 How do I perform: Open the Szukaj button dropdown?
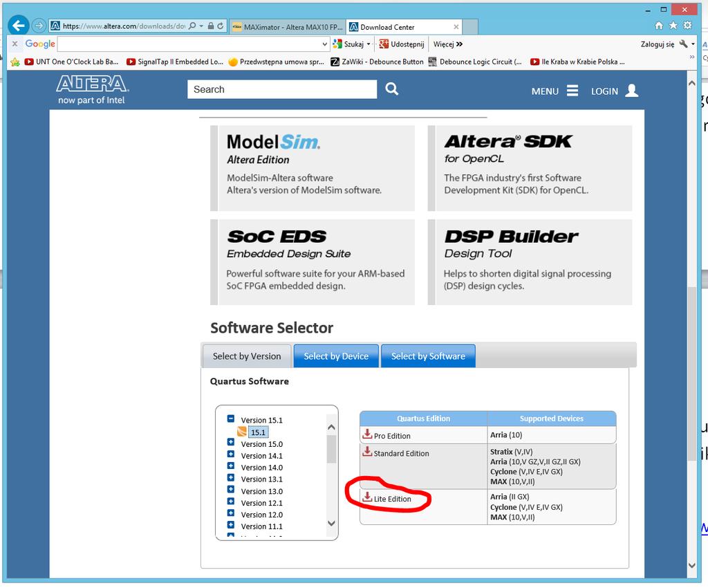click(369, 44)
